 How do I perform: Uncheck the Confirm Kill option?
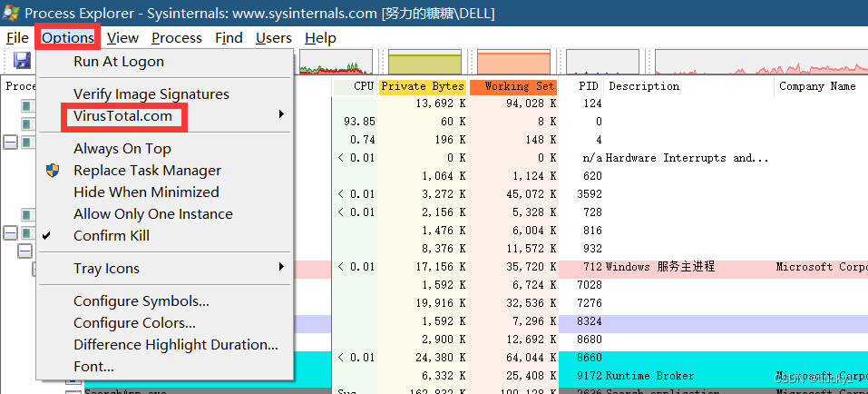[x=112, y=235]
